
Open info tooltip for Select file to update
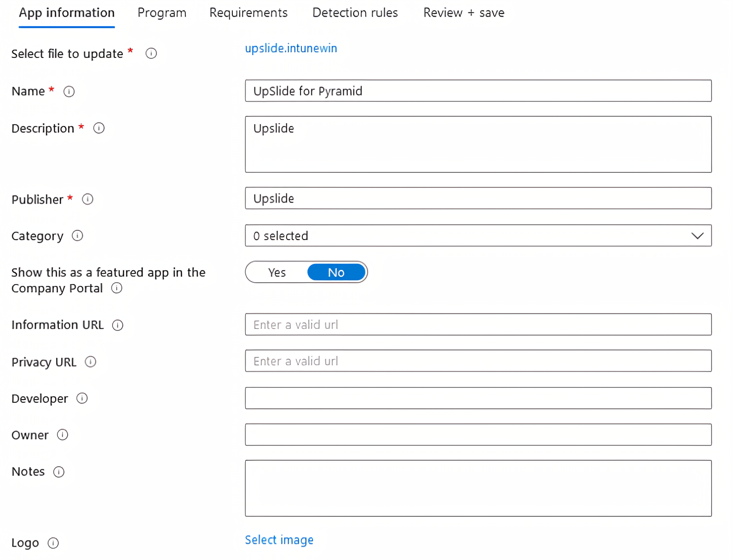click(x=151, y=54)
